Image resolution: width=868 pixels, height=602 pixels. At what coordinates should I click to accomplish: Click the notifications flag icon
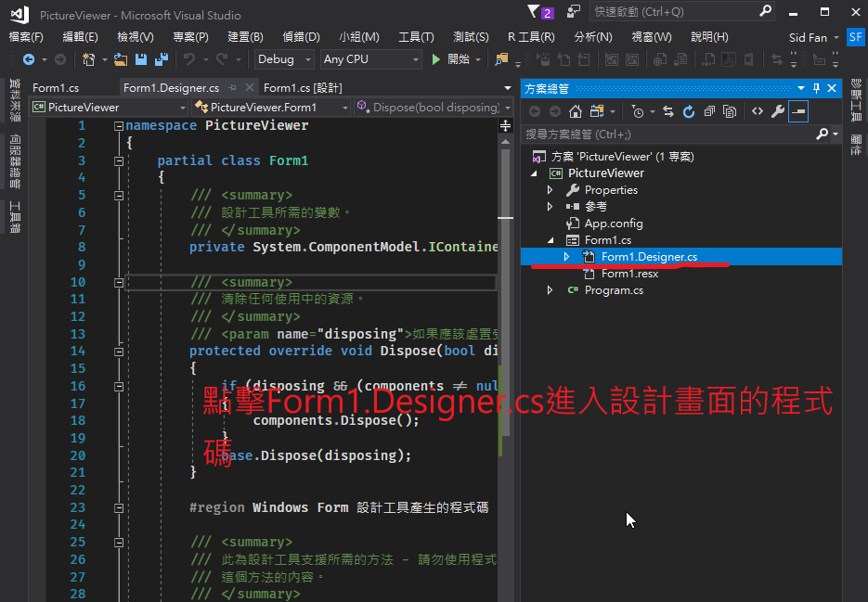click(x=533, y=12)
